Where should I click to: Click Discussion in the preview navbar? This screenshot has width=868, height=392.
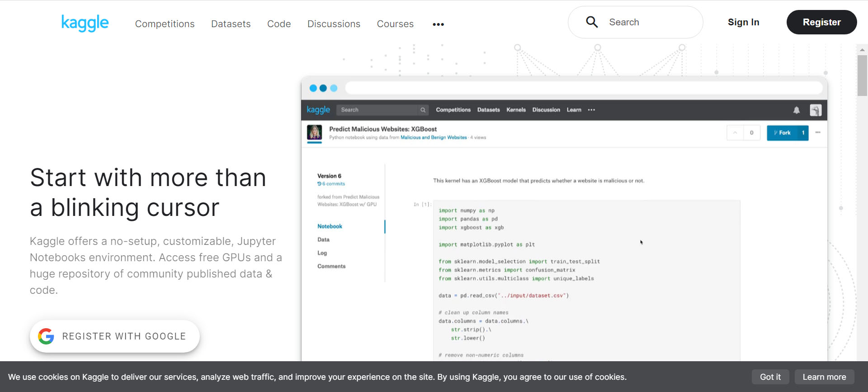pyautogui.click(x=546, y=110)
